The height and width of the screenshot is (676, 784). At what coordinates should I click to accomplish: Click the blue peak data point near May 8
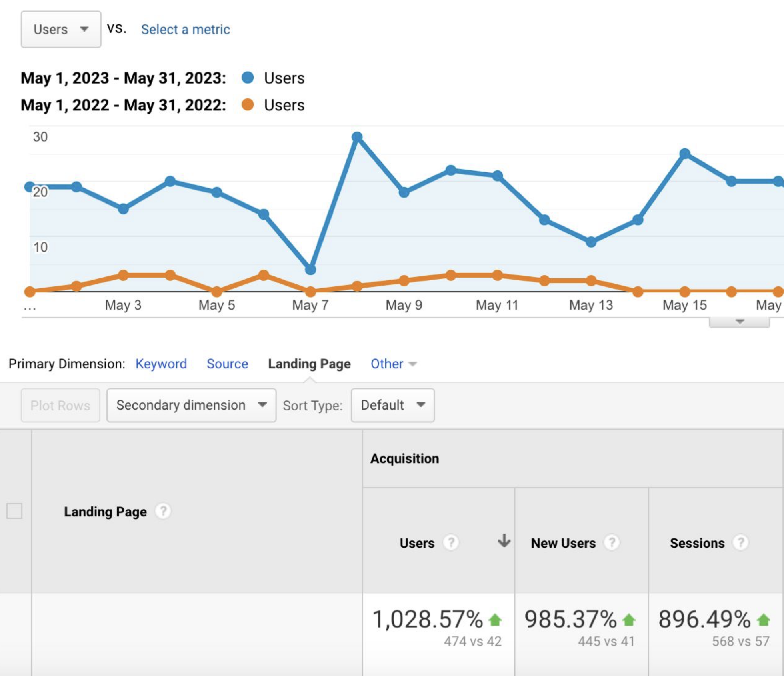pos(357,137)
